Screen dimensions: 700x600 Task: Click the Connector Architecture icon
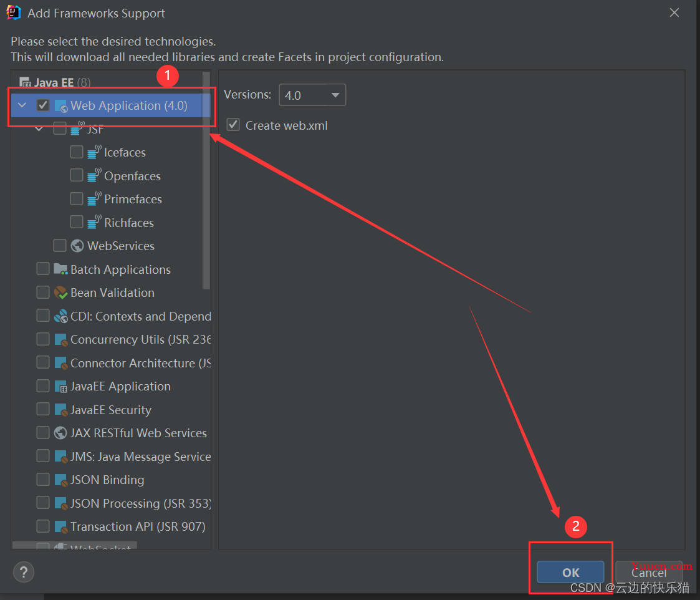point(60,363)
